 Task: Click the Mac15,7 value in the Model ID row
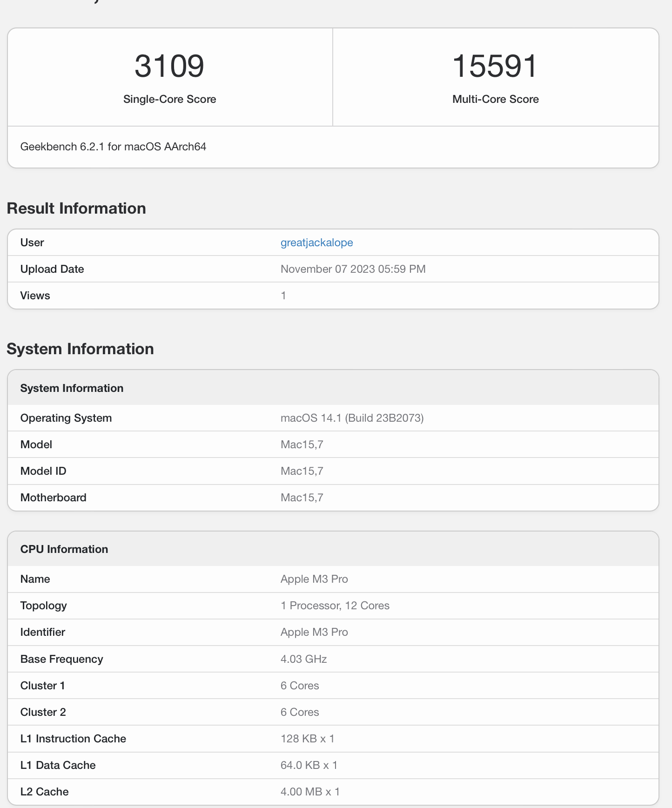(302, 471)
